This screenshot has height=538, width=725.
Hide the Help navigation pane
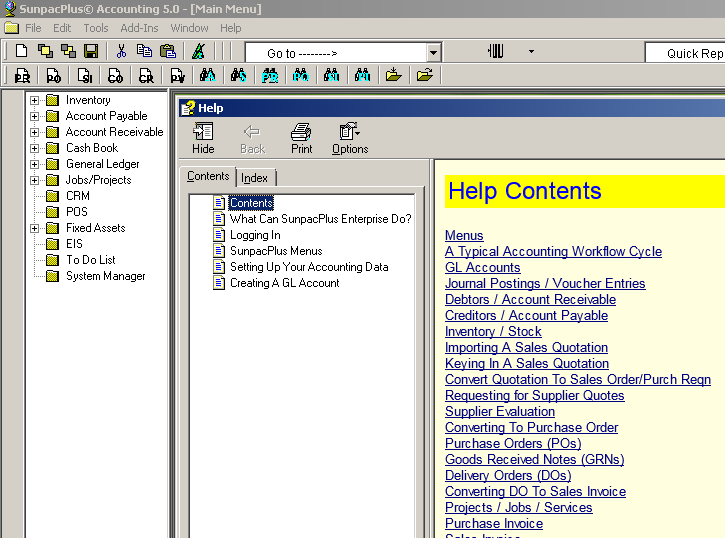pyautogui.click(x=203, y=138)
